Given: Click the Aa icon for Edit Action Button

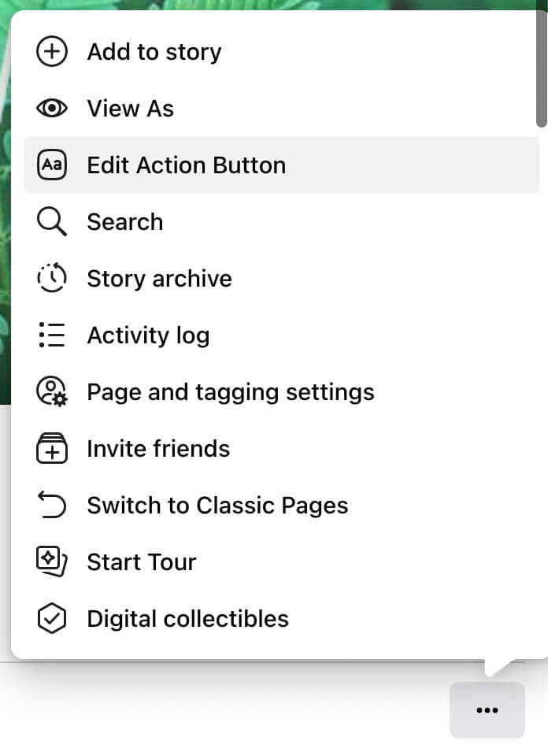Looking at the screenshot, I should [52, 165].
